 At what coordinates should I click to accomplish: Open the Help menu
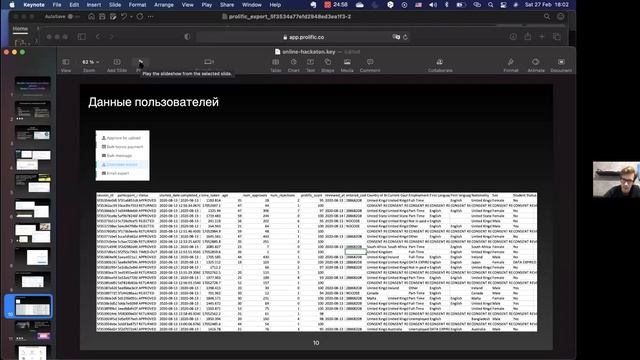[x=275, y=5]
